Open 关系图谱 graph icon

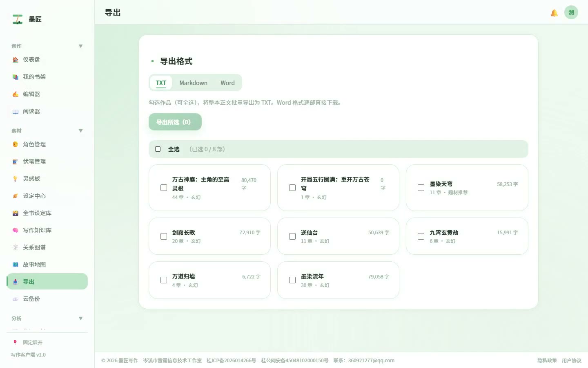click(16, 247)
